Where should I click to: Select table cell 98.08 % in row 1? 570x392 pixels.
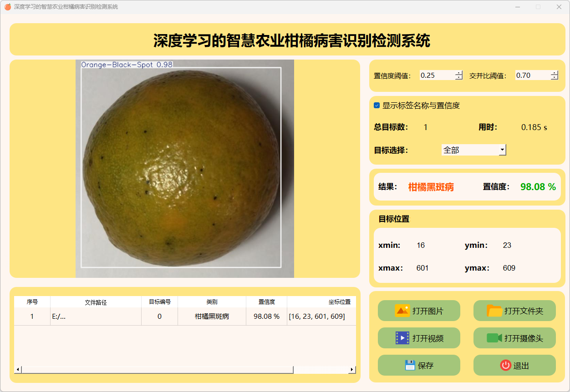267,317
